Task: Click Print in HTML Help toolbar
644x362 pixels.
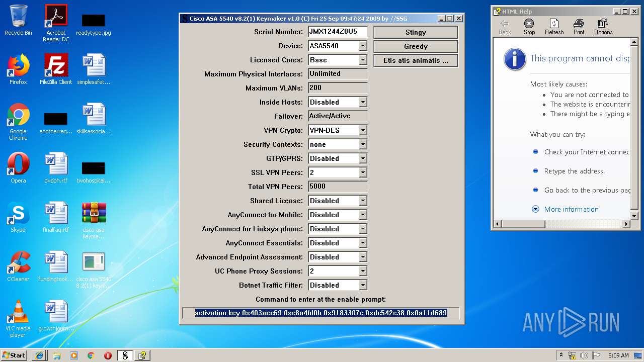Action: click(x=579, y=27)
